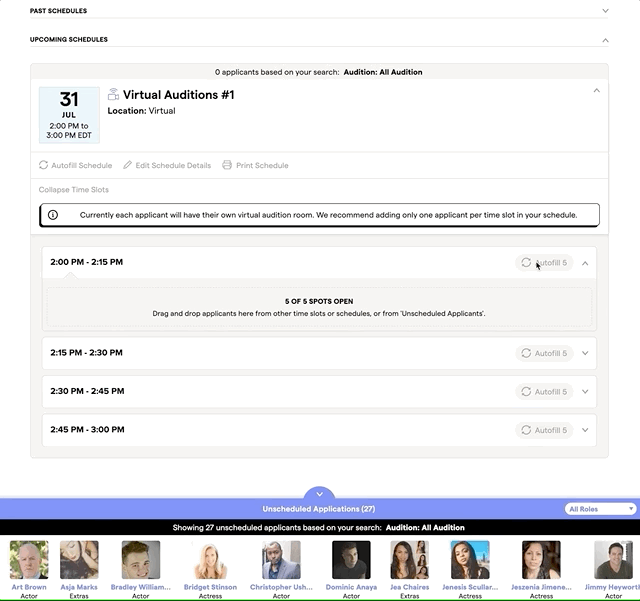Click Autofill 5 for 2:00 PM slot
This screenshot has width=640, height=601.
coord(544,263)
